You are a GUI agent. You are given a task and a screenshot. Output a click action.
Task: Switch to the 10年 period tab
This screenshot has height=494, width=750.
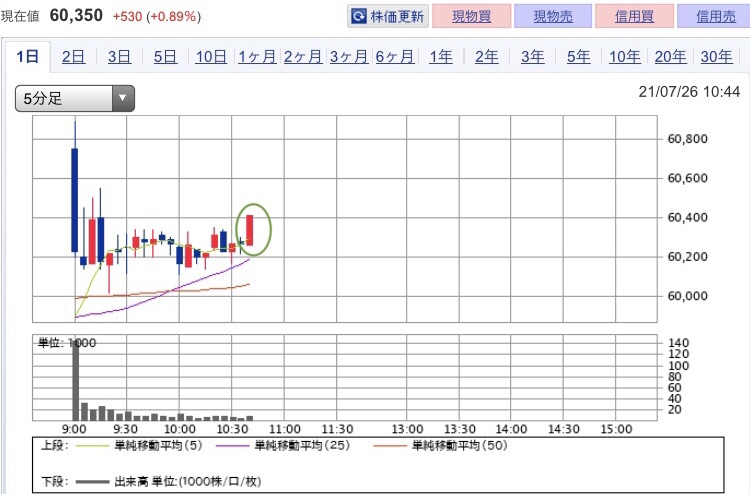624,57
